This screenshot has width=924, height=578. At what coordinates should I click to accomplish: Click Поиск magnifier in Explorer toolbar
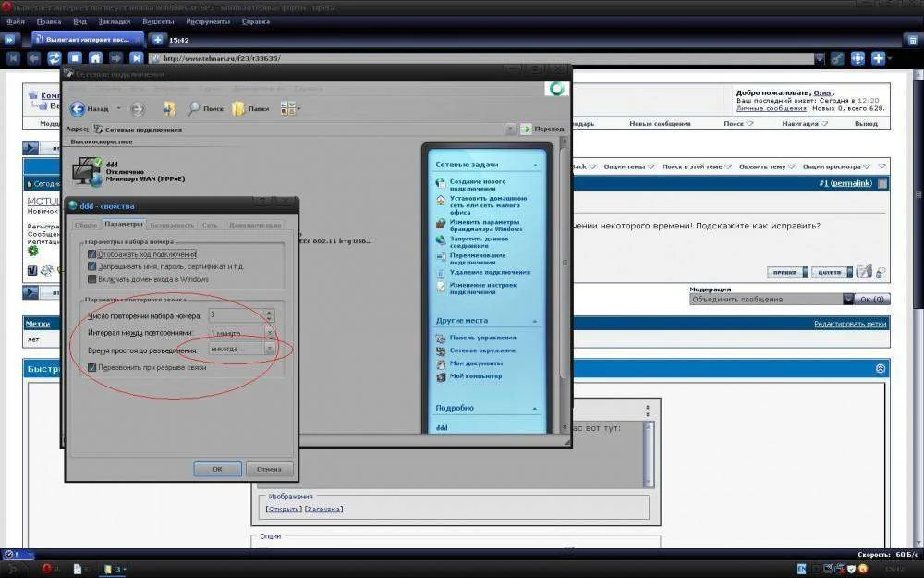206,108
